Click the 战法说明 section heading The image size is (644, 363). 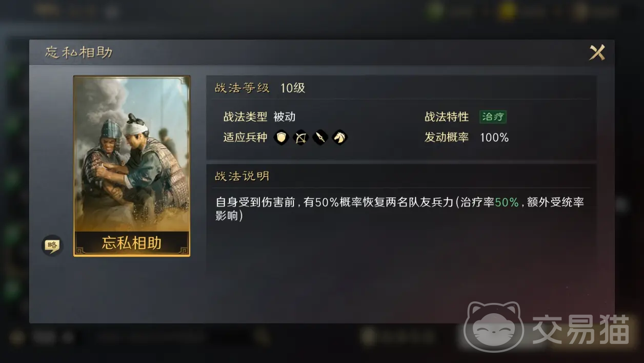pyautogui.click(x=242, y=176)
